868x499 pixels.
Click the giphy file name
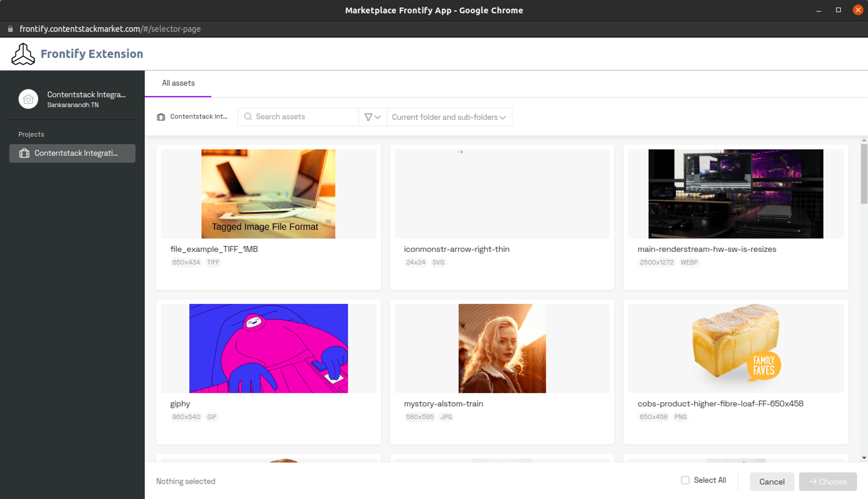[x=180, y=404]
